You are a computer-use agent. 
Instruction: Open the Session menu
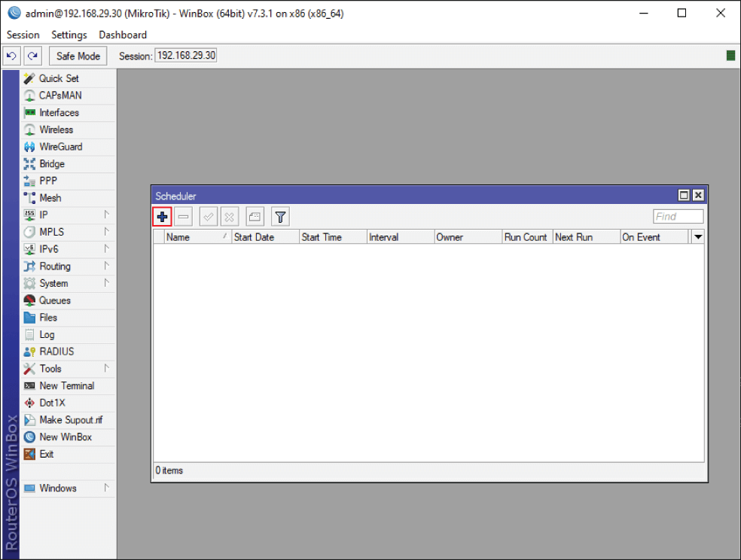[x=23, y=35]
